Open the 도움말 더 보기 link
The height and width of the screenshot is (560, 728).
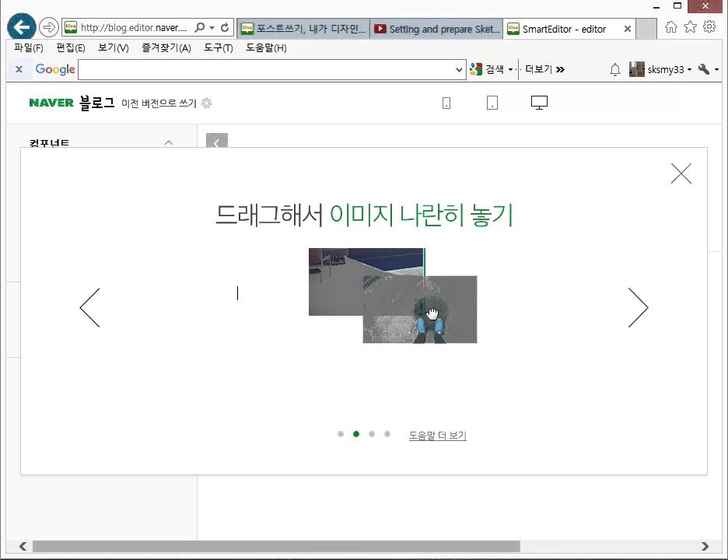click(437, 436)
